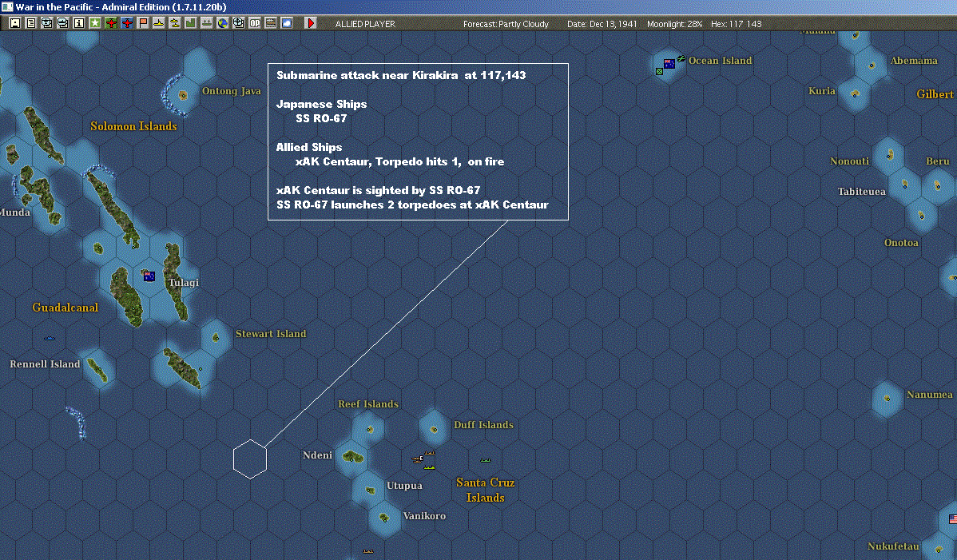Click the 'Date: Dec 13, 1941' status text
This screenshot has height=560, width=957.
coord(602,24)
